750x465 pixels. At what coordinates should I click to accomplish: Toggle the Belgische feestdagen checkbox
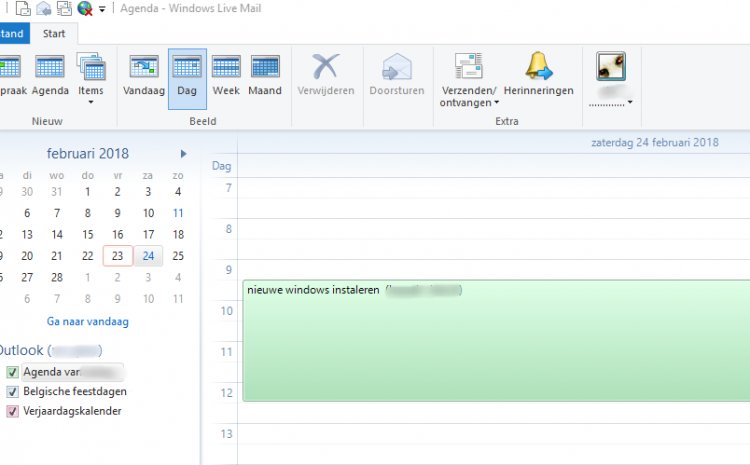tap(13, 391)
